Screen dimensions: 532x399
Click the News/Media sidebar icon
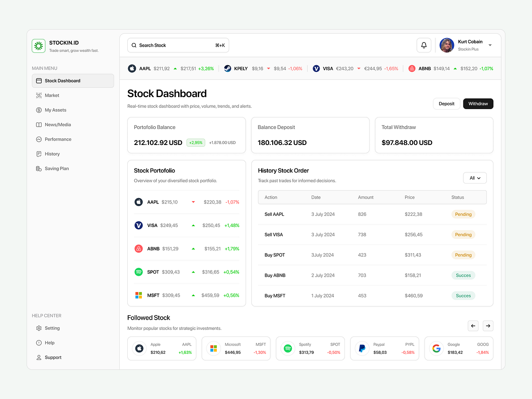point(39,125)
